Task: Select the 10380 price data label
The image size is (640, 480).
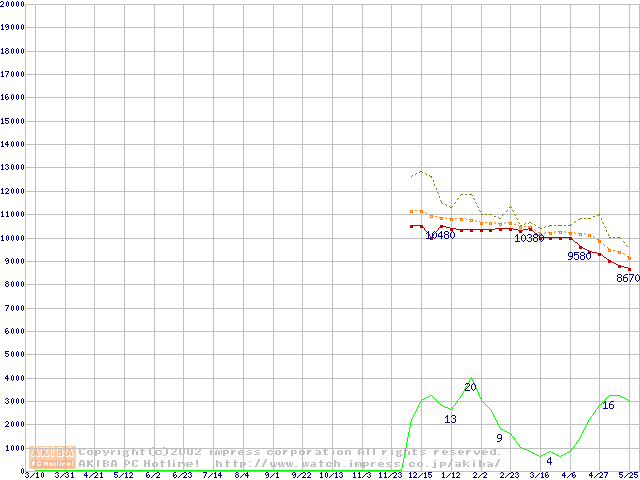Action: [528, 238]
